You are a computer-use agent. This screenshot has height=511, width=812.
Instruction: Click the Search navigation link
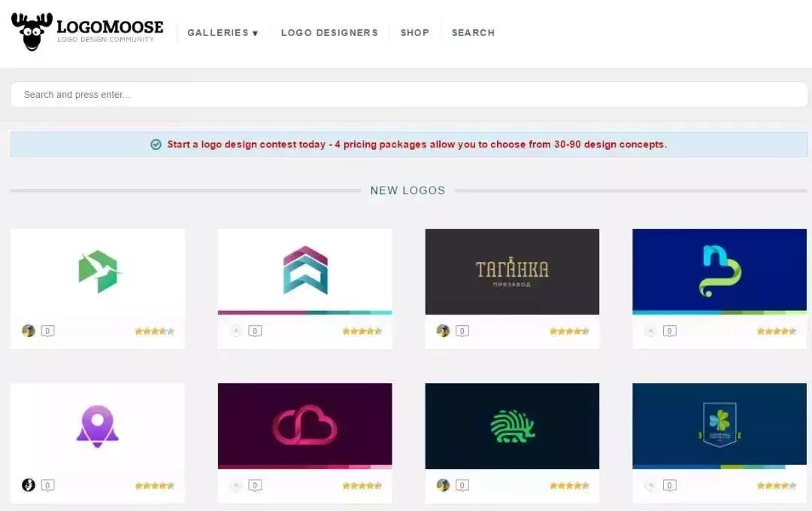click(473, 33)
